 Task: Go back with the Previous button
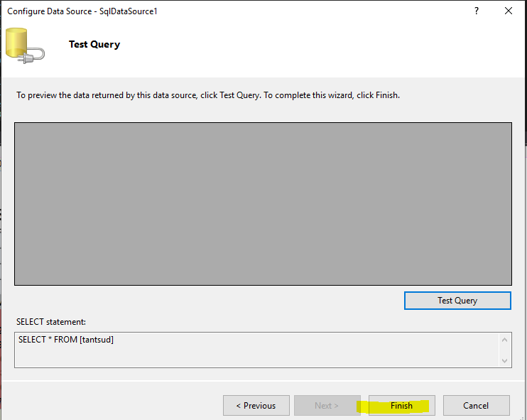[x=256, y=406]
